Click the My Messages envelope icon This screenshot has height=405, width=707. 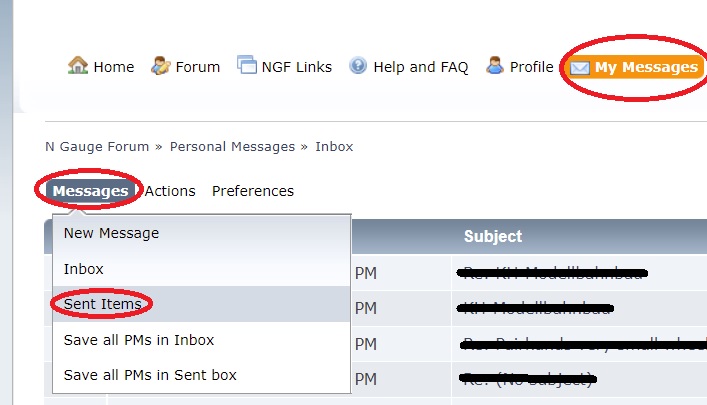pyautogui.click(x=579, y=68)
